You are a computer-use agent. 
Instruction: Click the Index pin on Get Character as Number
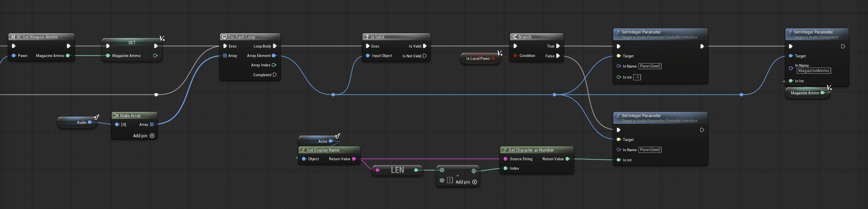coord(505,168)
